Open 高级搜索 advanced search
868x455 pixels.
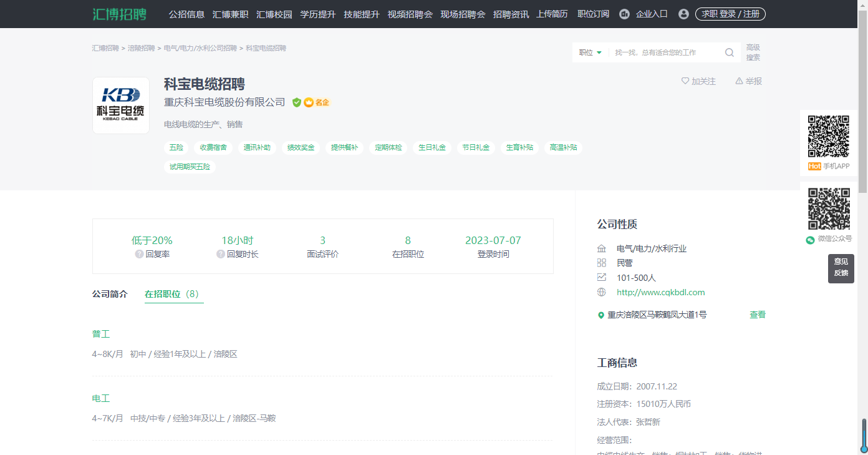(x=753, y=52)
